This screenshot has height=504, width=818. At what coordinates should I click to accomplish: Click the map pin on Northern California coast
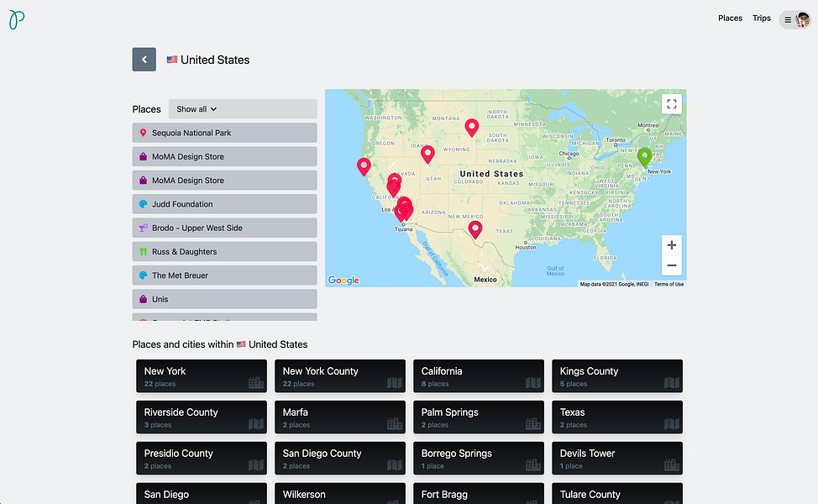[x=364, y=166]
